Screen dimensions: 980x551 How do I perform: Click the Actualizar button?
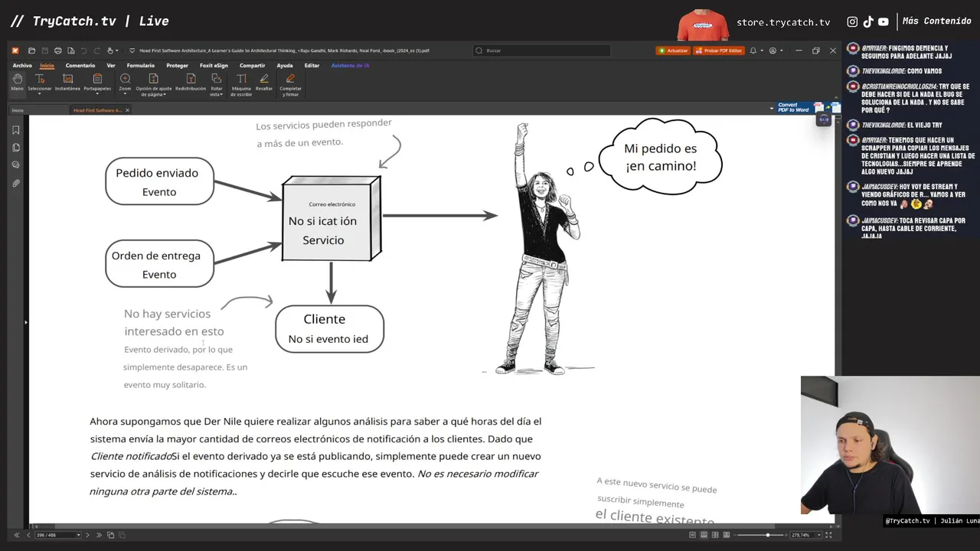point(673,51)
